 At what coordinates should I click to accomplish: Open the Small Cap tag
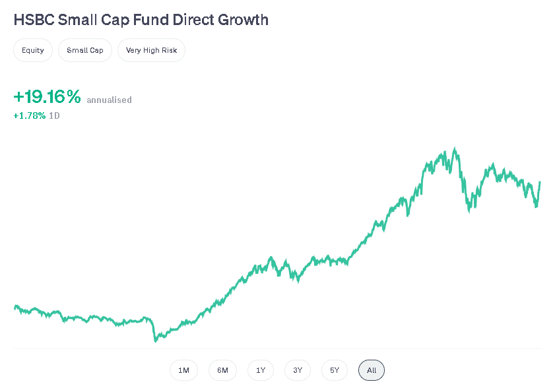click(x=85, y=50)
